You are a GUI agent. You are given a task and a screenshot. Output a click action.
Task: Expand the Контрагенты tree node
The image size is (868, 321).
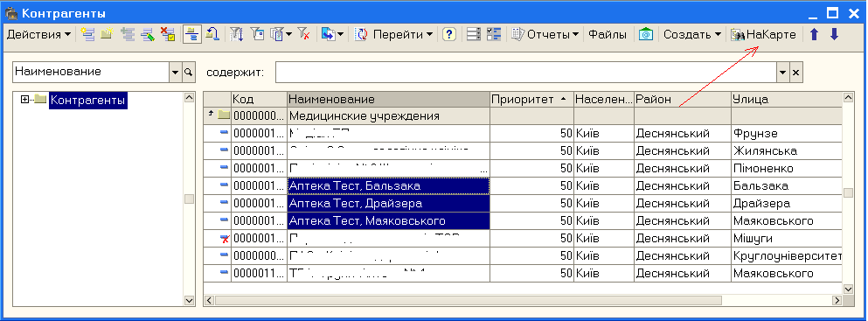24,100
